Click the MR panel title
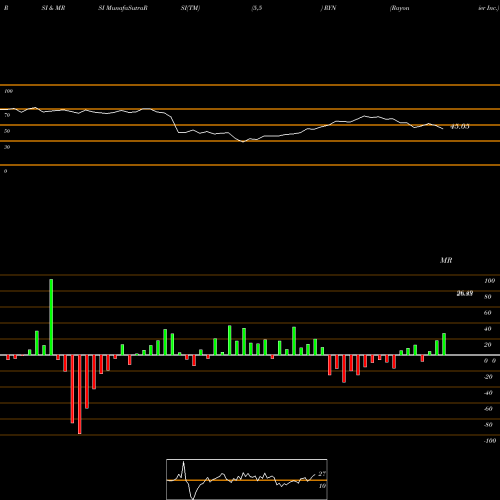500x500 pixels. (x=446, y=260)
